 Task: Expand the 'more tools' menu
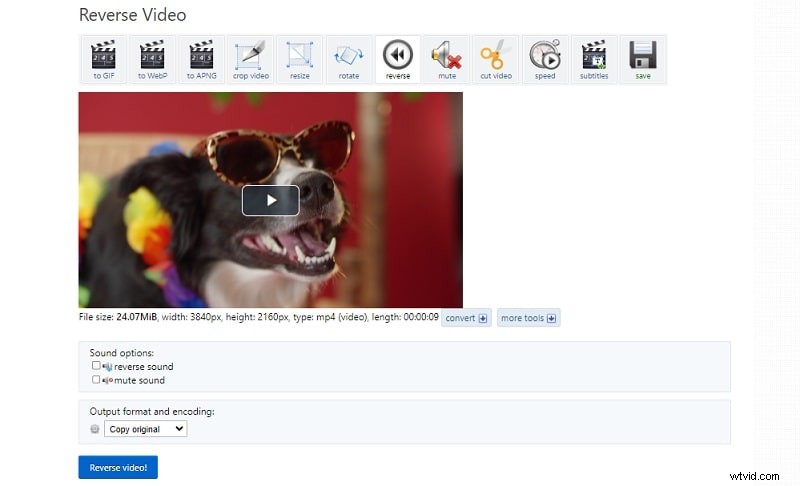pos(528,319)
